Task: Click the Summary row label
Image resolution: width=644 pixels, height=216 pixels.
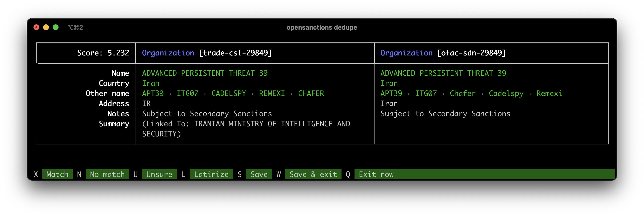Action: tap(114, 124)
